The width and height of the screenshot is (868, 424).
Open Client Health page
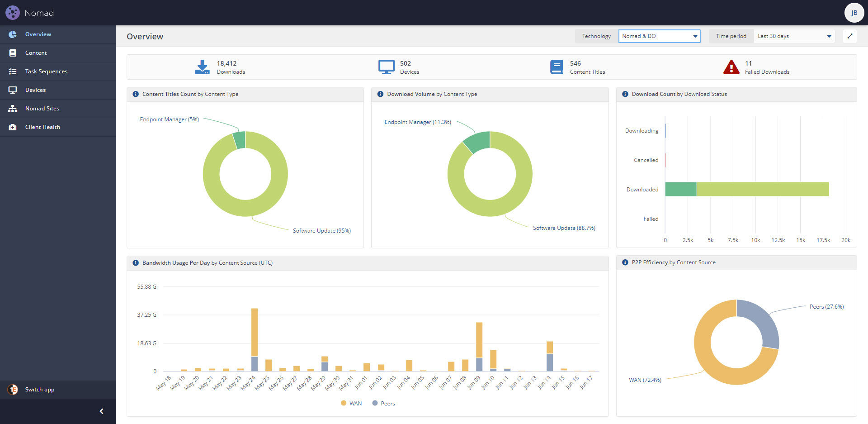(42, 127)
